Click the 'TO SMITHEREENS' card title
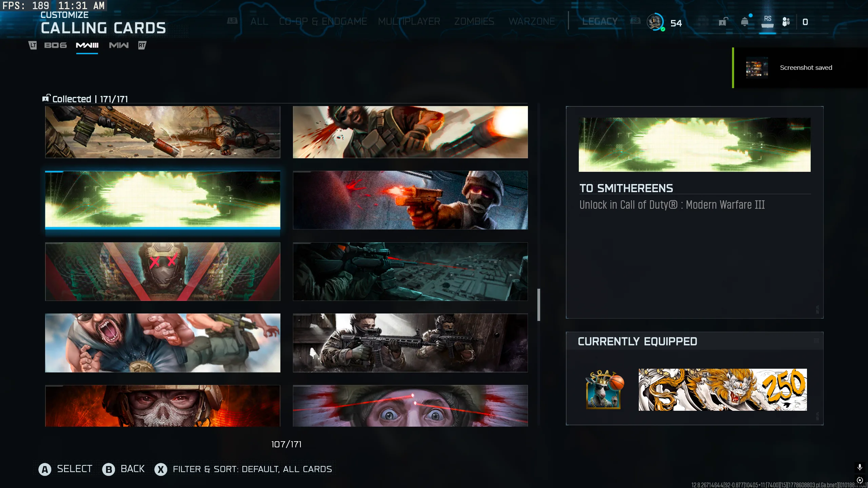 [x=626, y=188]
